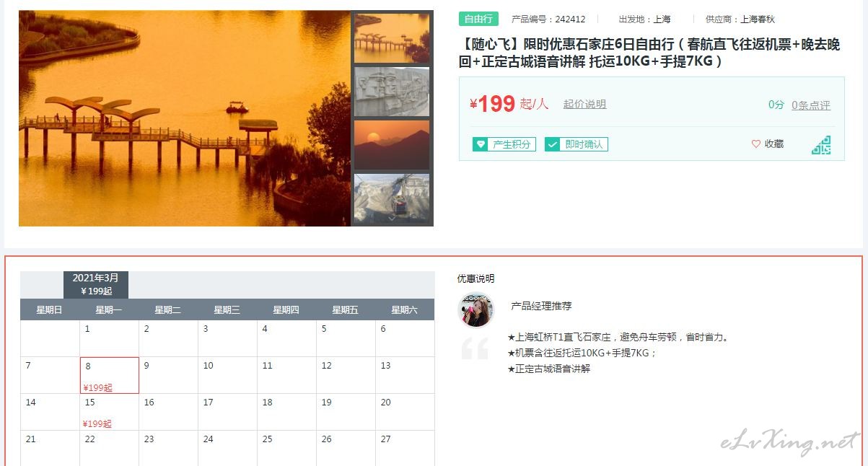The image size is (868, 466).
Task: Click the 星期一 column header
Action: pos(109,309)
